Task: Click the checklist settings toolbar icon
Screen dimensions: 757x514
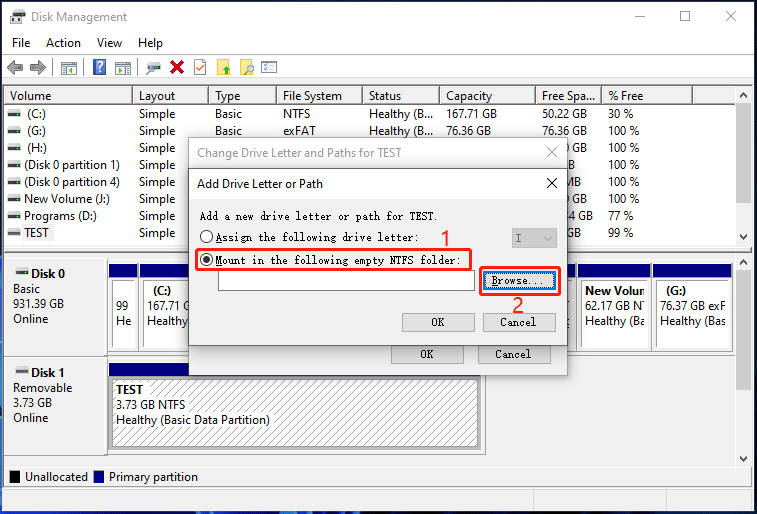Action: [x=269, y=67]
